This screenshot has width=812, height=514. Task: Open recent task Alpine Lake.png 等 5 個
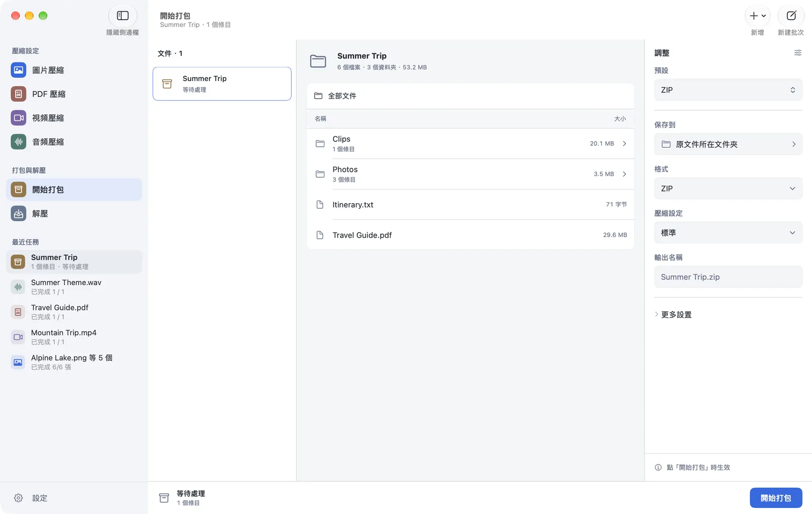coord(74,362)
